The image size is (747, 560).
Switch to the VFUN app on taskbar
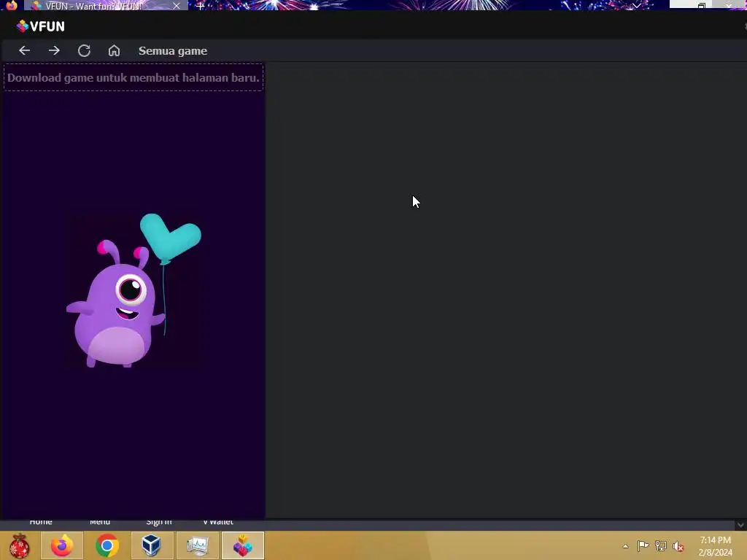point(242,545)
